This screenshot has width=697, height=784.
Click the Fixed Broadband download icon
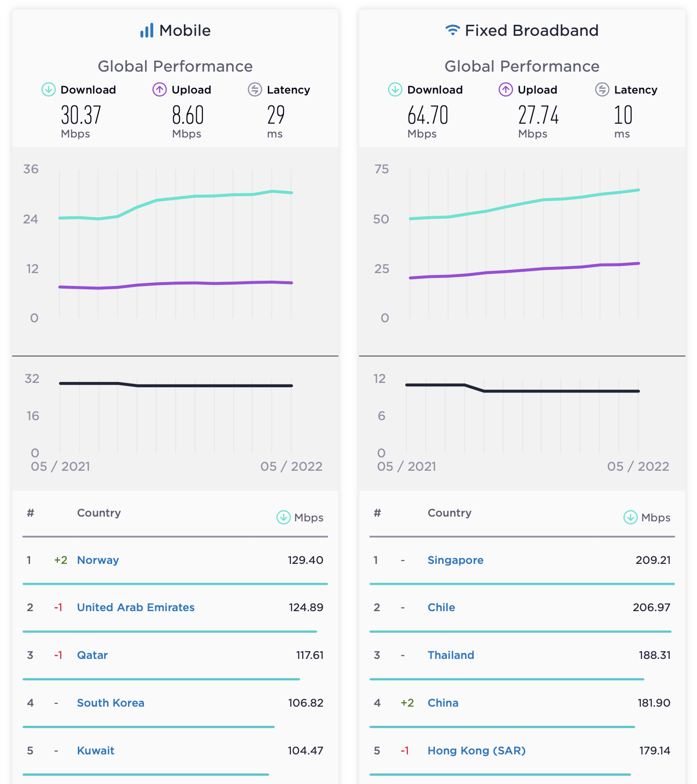coord(395,89)
